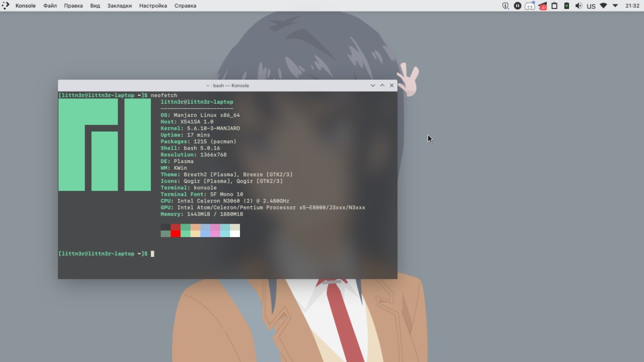Screen dimensions: 644x362
Task: Click the shield security tray icon
Action: (506, 6)
